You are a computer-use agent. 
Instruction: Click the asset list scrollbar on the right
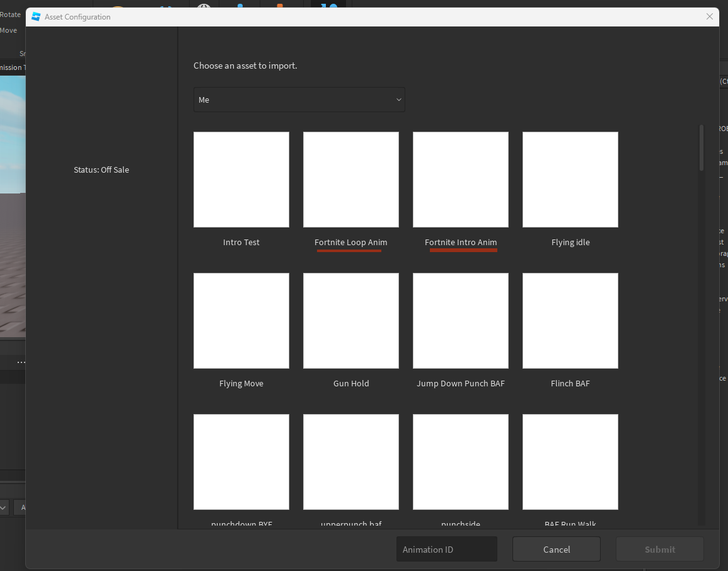coord(700,147)
